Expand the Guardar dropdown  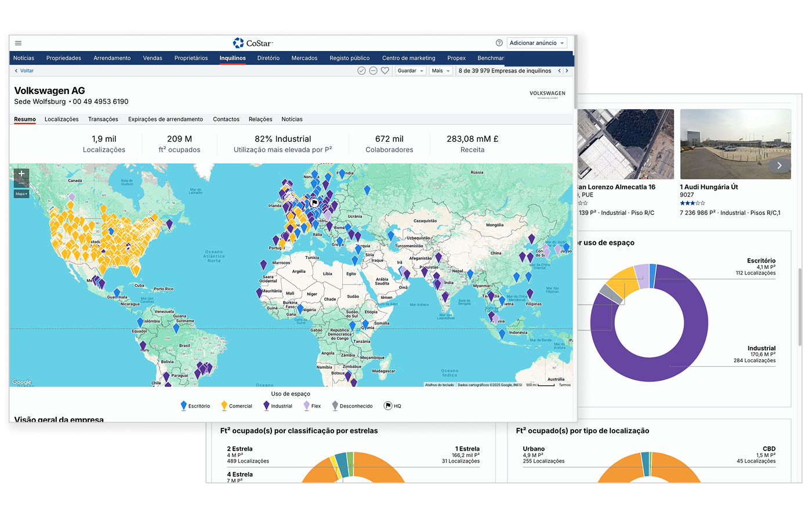click(411, 71)
